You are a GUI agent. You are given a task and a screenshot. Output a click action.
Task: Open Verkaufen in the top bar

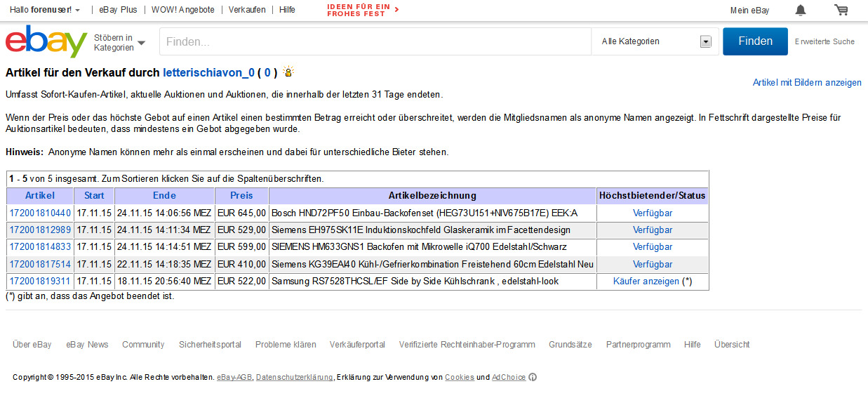pyautogui.click(x=247, y=10)
